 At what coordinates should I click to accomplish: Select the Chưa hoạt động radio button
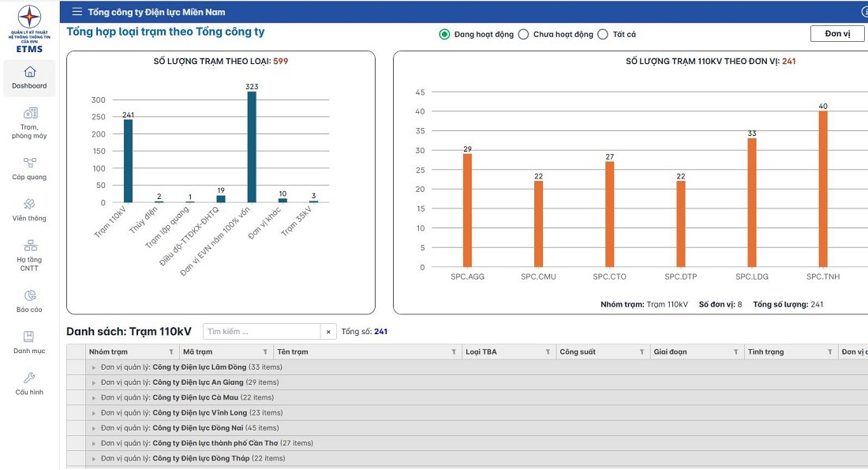pos(523,35)
